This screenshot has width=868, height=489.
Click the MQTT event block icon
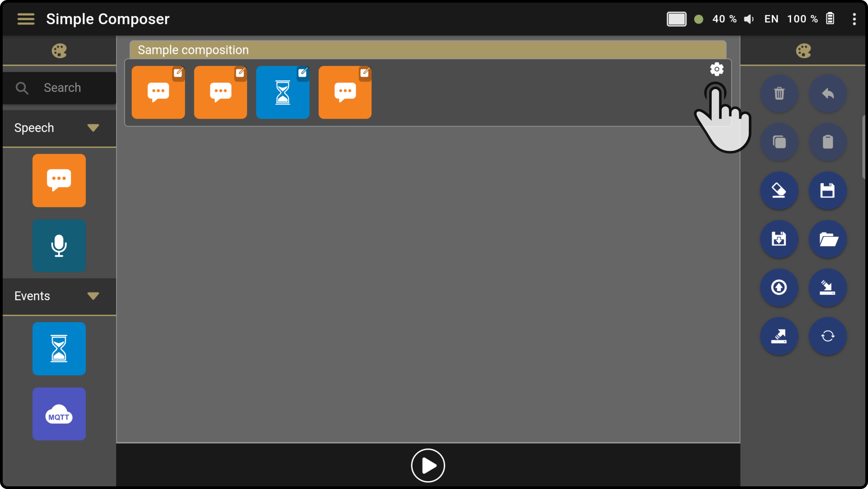tap(59, 415)
